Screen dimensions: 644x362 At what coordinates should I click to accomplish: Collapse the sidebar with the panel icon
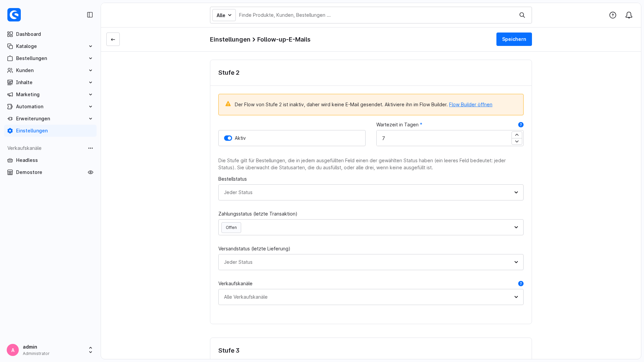coord(90,15)
